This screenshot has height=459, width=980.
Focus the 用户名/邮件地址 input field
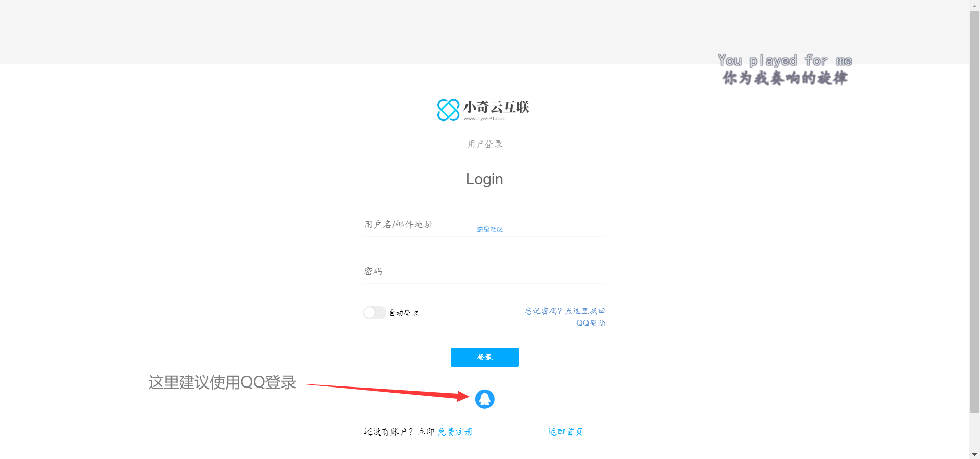click(x=484, y=225)
